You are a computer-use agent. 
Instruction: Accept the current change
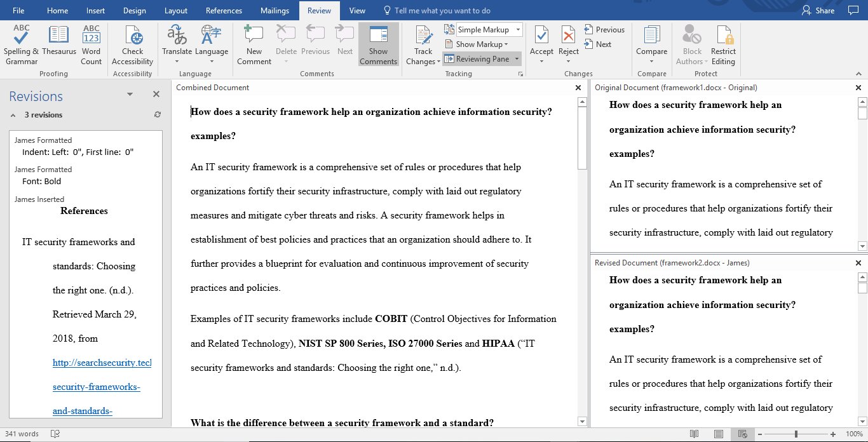[541, 38]
